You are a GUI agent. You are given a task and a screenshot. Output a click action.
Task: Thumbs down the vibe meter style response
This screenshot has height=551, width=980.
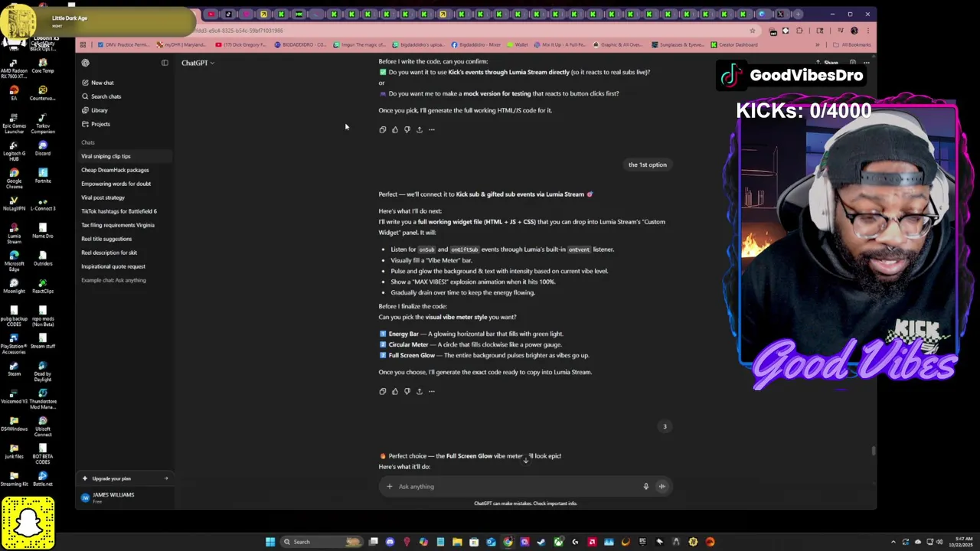click(x=407, y=391)
